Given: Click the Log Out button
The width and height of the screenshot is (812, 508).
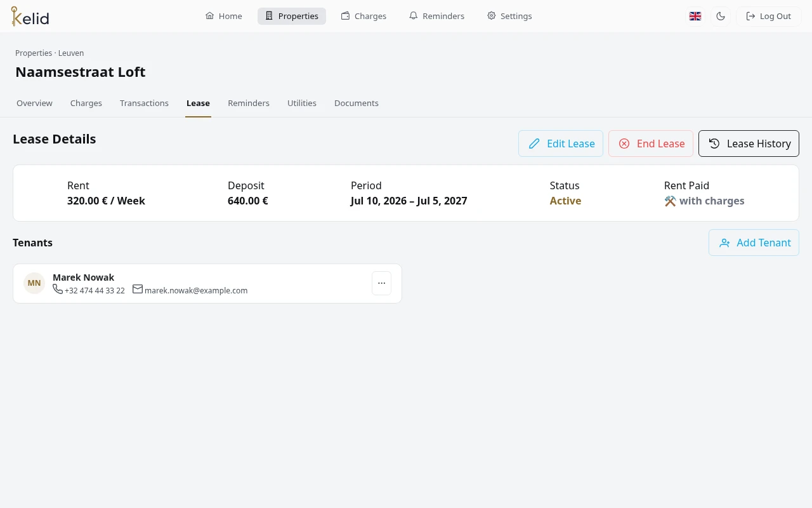Looking at the screenshot, I should 768,16.
